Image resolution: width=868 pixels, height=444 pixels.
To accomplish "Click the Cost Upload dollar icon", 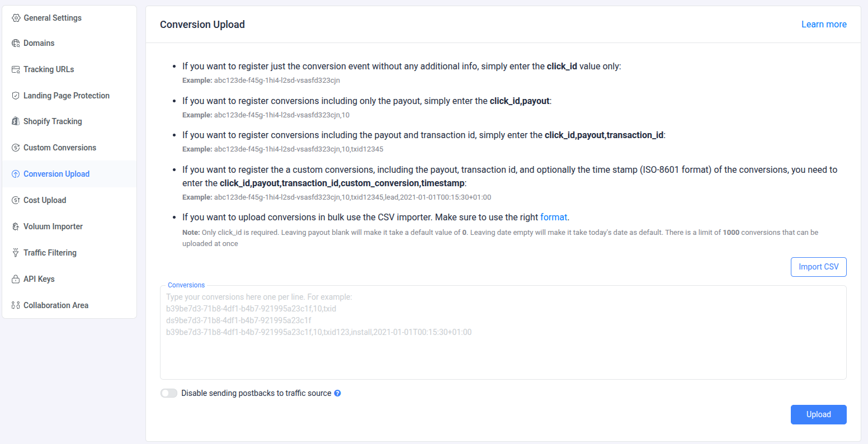I will pos(16,200).
